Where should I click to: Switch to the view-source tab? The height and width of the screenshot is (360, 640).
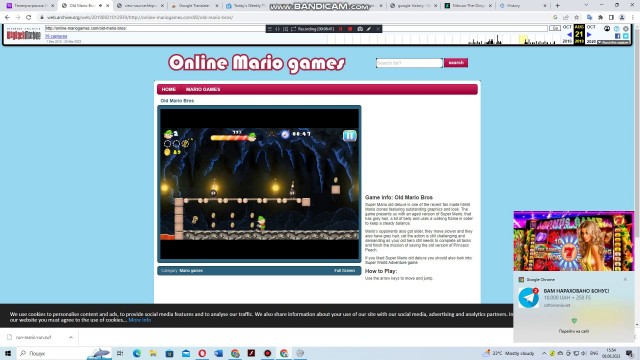click(x=140, y=6)
